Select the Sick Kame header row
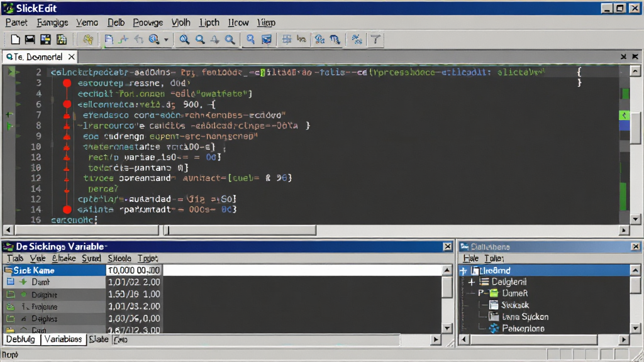Viewport: 644px width, 362px height. tap(54, 270)
